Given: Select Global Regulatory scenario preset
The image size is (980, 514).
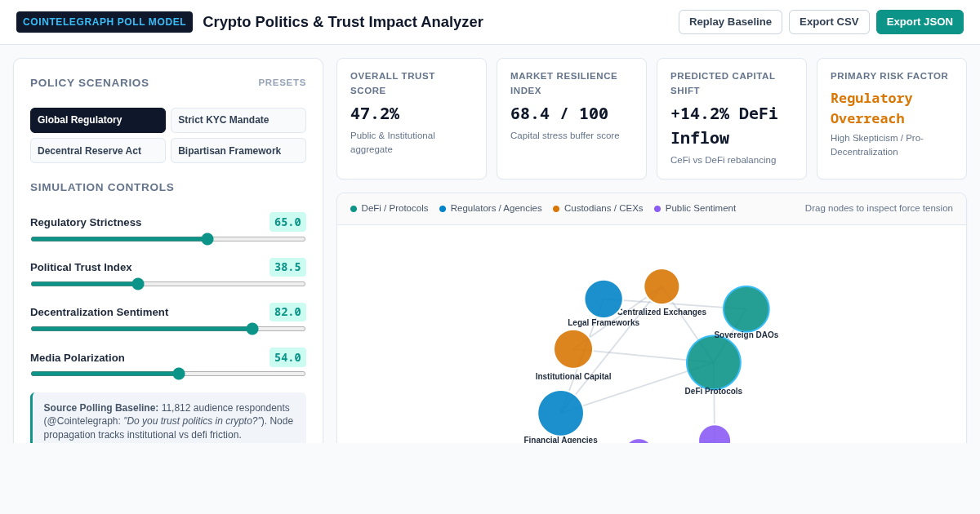Looking at the screenshot, I should click(x=98, y=120).
